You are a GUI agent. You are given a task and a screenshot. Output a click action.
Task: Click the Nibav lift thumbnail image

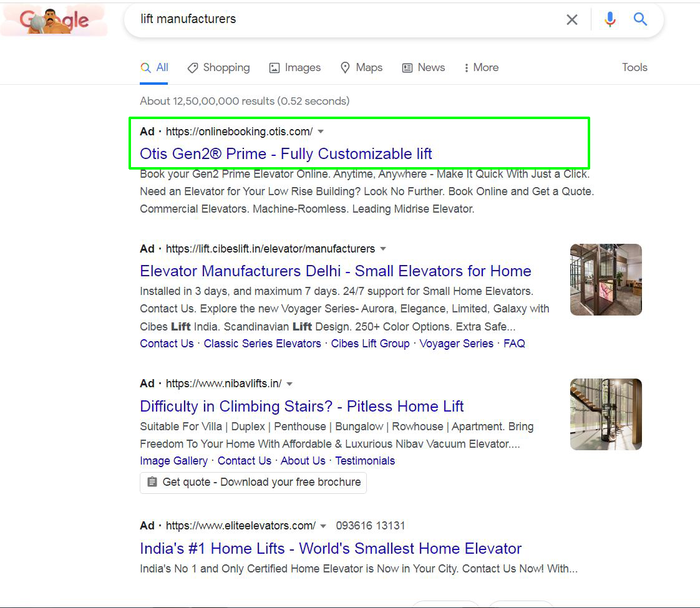(x=606, y=415)
